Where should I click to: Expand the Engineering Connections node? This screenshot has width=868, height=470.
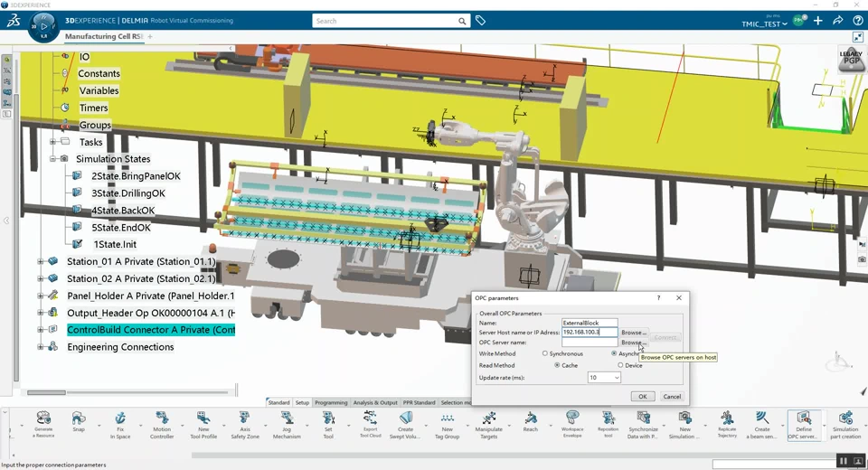tap(41, 347)
